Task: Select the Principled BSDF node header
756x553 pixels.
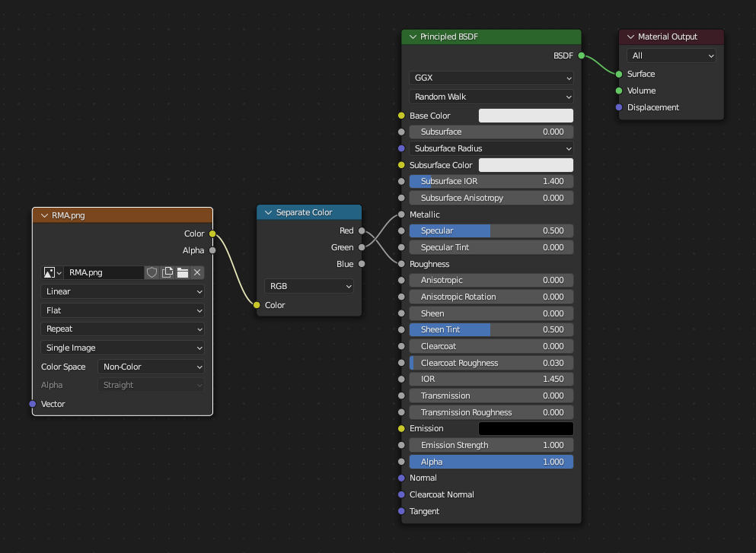Action: coord(491,37)
